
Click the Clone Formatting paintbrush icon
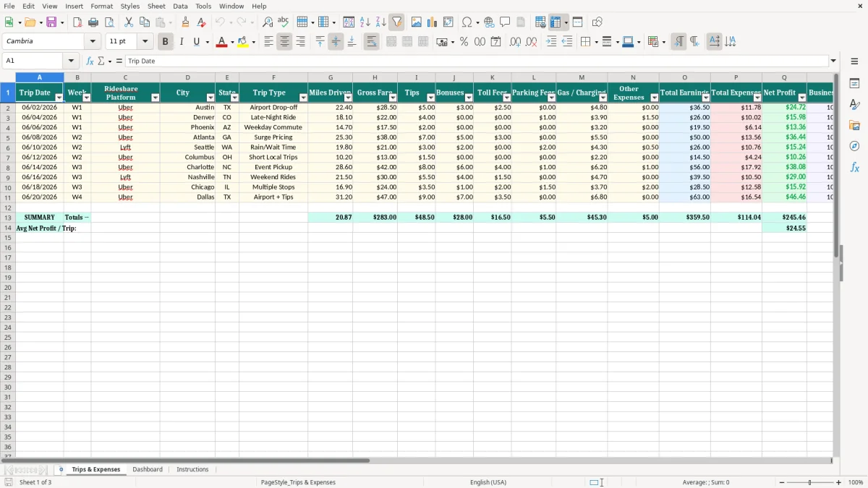coord(186,22)
